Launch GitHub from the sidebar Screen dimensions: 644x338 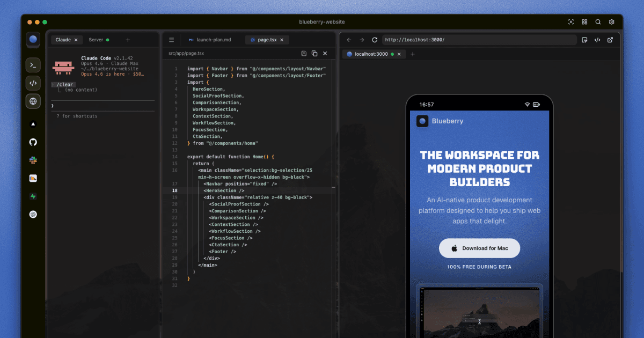(x=33, y=142)
